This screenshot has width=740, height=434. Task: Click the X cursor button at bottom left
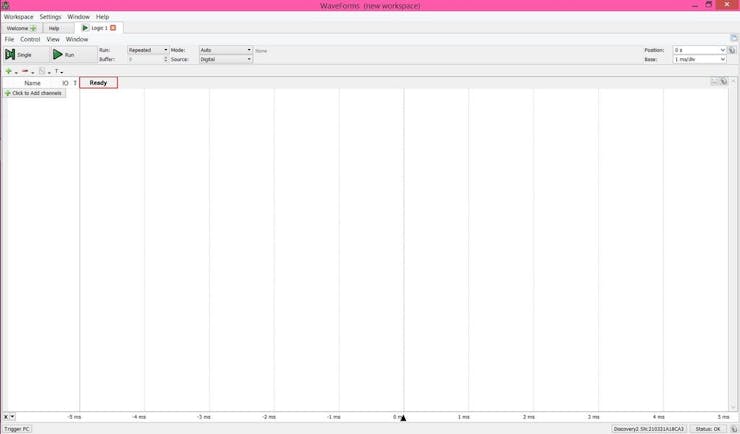point(6,417)
